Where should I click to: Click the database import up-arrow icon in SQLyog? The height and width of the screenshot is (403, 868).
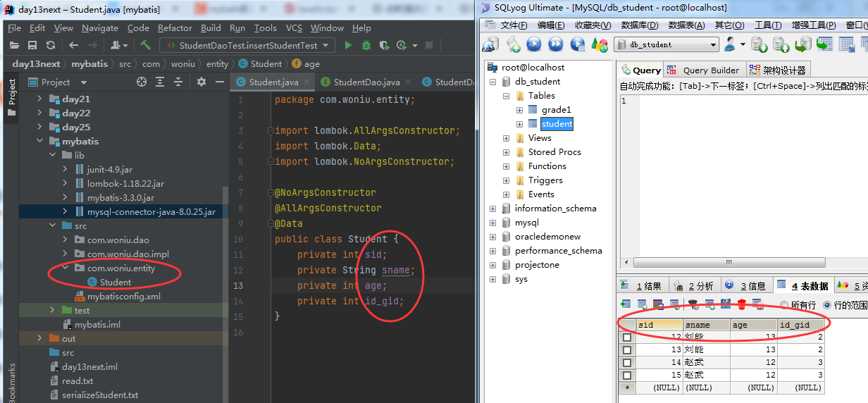(781, 44)
